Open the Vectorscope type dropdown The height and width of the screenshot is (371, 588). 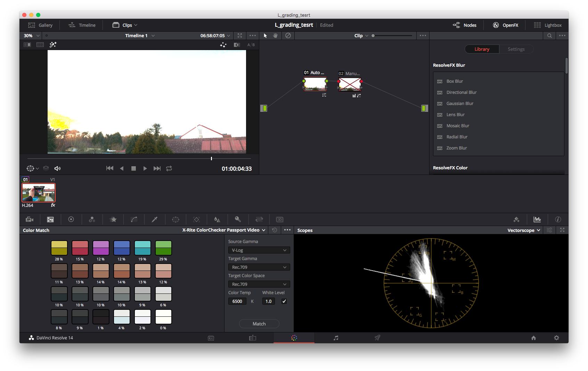(524, 230)
